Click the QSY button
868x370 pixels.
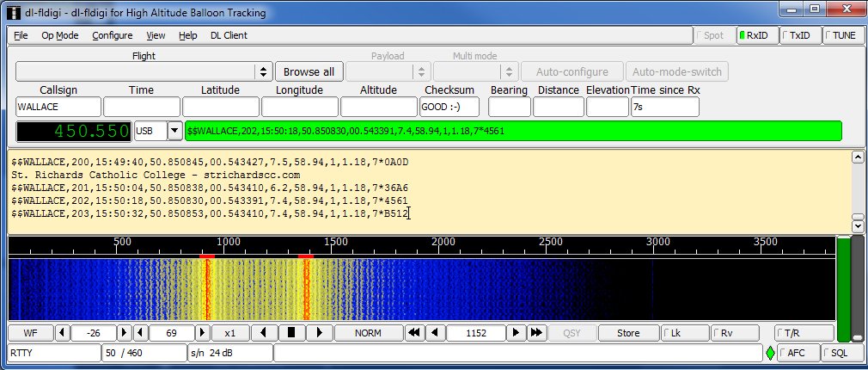point(572,333)
